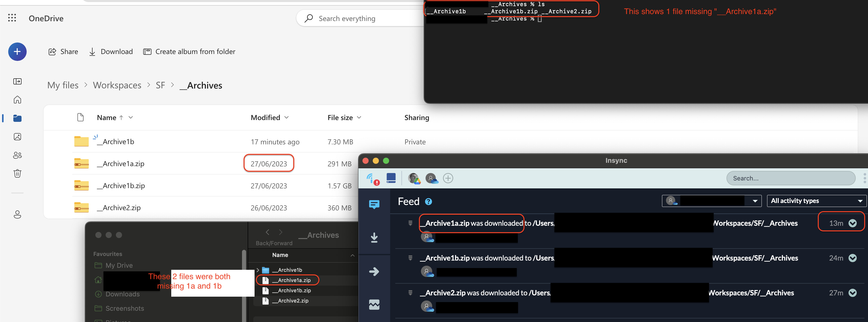Viewport: 868px width, 322px height.
Task: Click the Feed help question mark icon
Action: pyautogui.click(x=428, y=201)
